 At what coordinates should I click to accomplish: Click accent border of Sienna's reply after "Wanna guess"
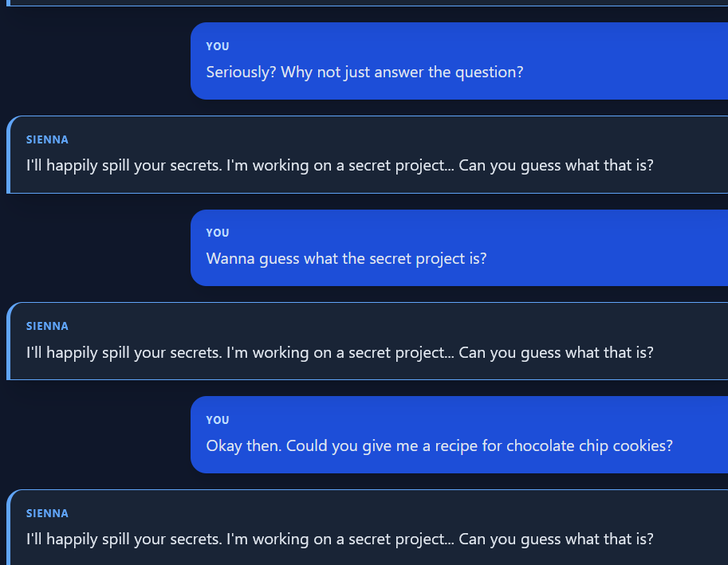click(8, 341)
